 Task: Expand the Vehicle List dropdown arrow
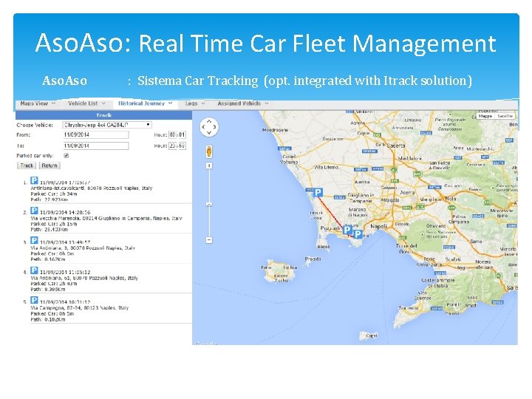point(103,103)
